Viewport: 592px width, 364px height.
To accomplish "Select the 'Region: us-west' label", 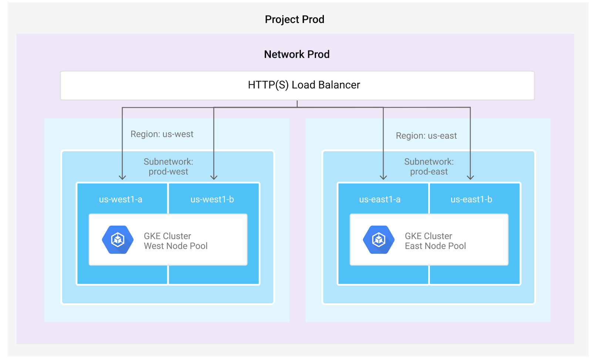I will (162, 134).
